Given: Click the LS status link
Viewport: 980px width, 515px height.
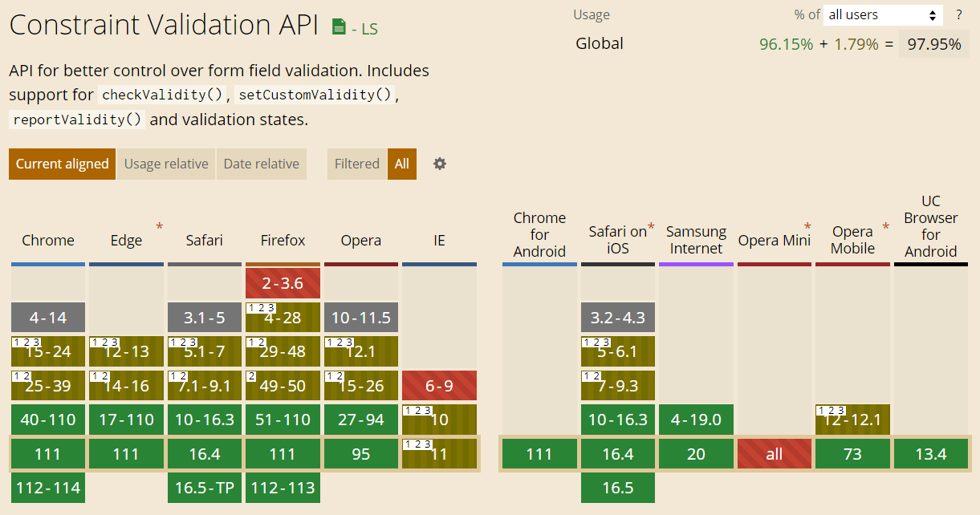Looking at the screenshot, I should (369, 29).
